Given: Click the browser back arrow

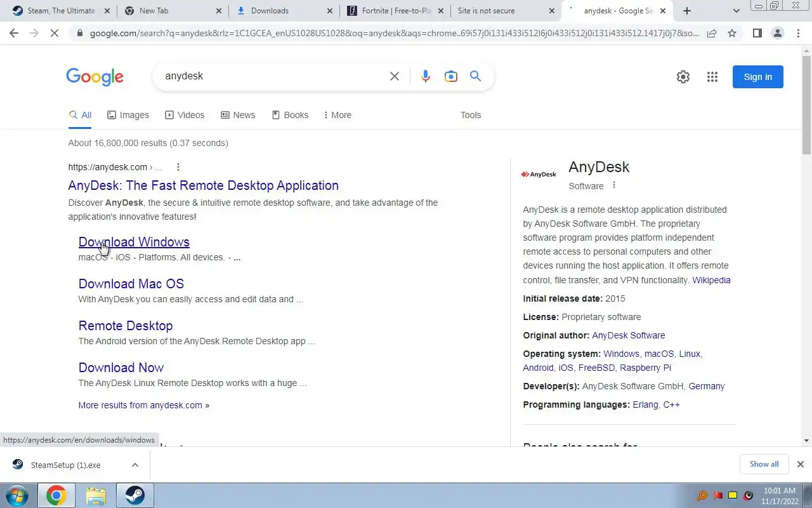Looking at the screenshot, I should (x=14, y=33).
